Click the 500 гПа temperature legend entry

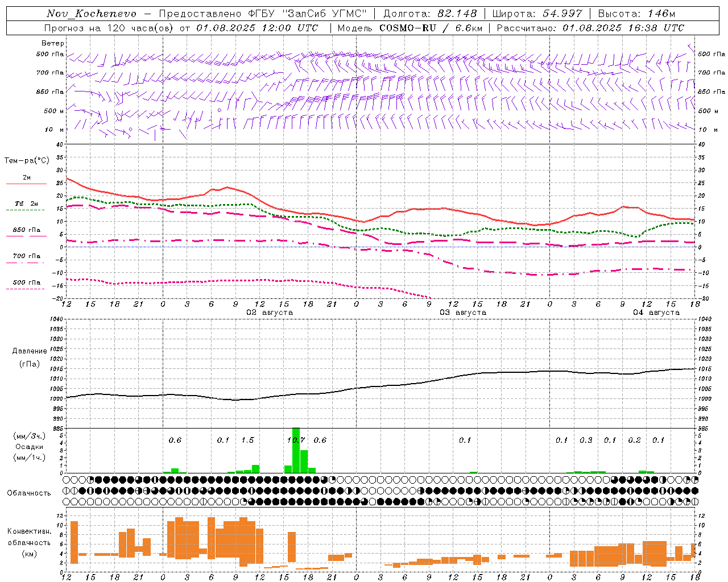[x=26, y=282]
